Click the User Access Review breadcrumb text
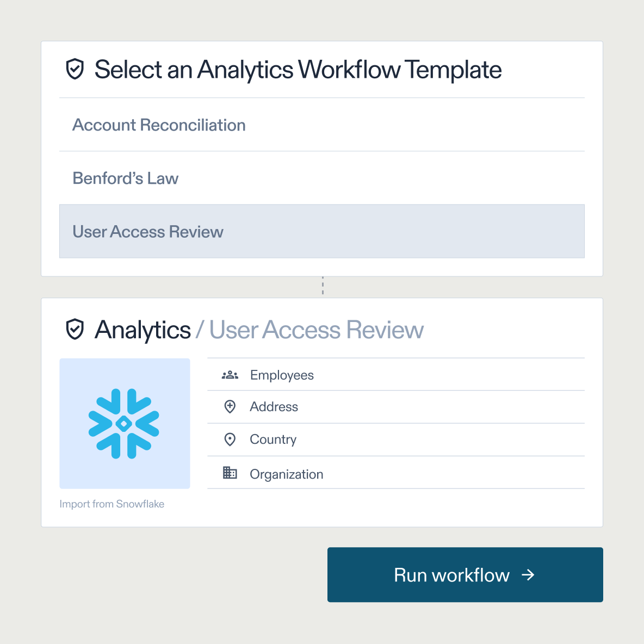This screenshot has width=644, height=644. [x=316, y=329]
